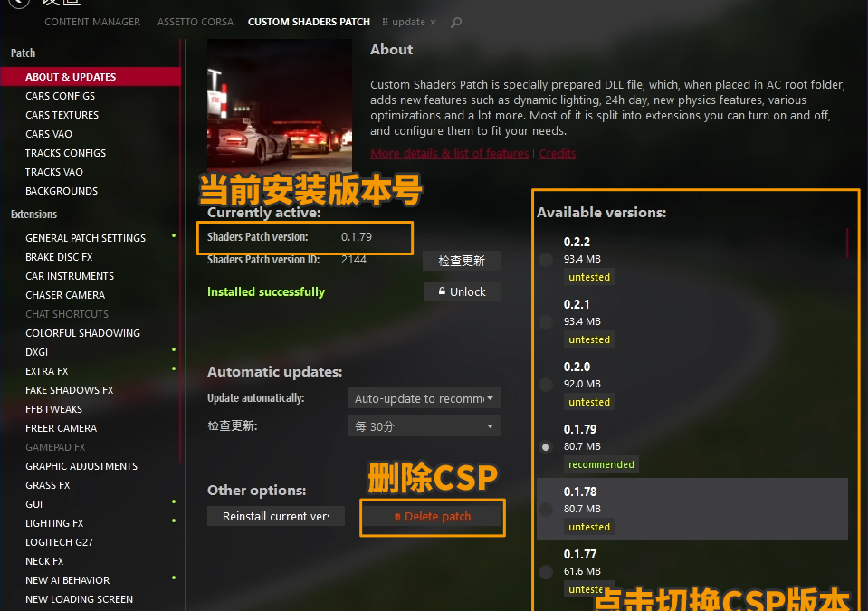This screenshot has height=611, width=868.
Task: Click Reinstall current version button
Action: 276,516
